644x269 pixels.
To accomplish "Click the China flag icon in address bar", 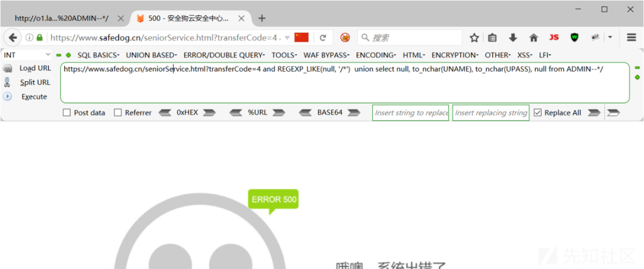I will tap(302, 38).
